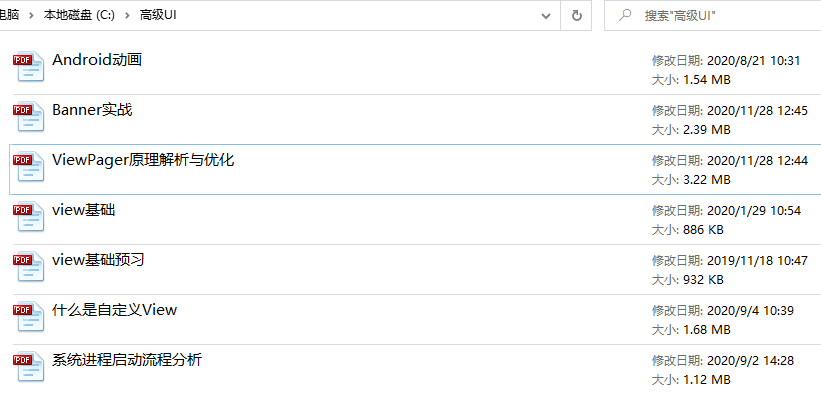The image size is (821, 401).
Task: Click the refresh button beside address bar
Action: 576,16
